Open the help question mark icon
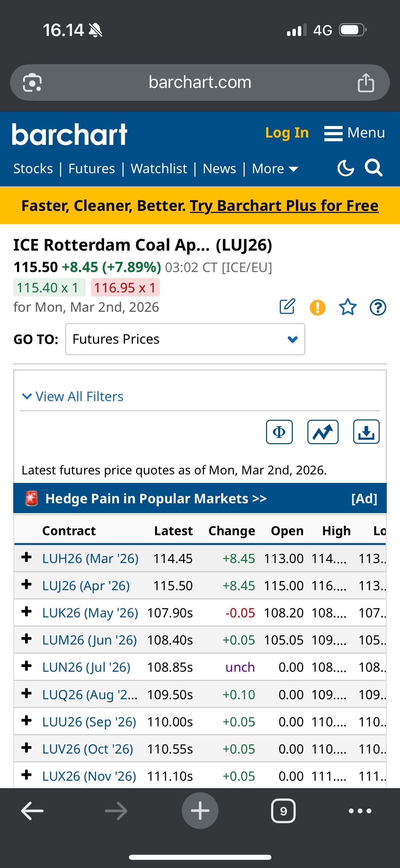400x868 pixels. [x=378, y=308]
